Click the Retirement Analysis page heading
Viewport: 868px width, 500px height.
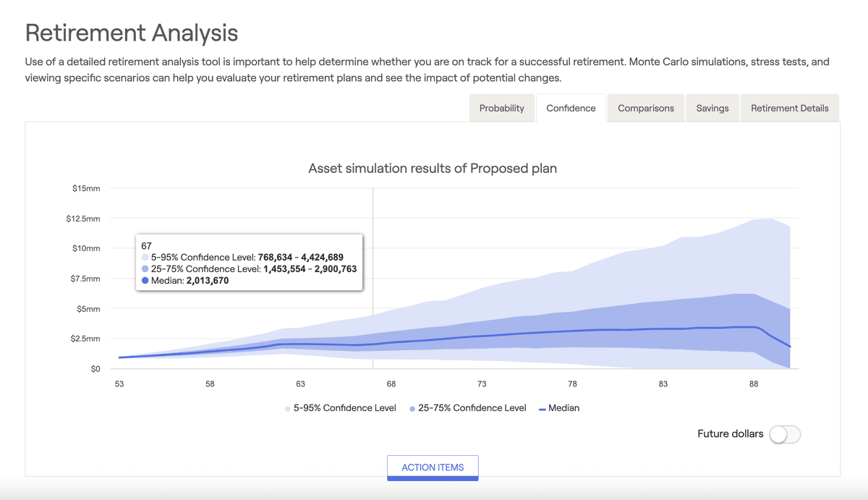132,33
